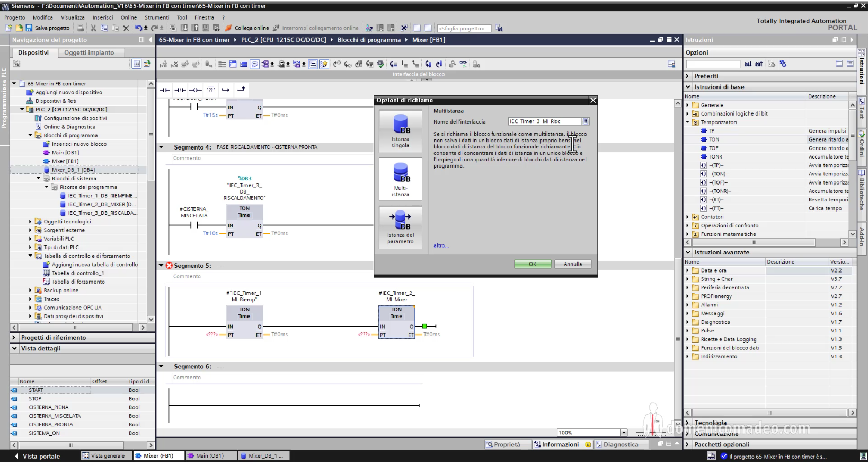Choose the Istanza del parametro option
The height and width of the screenshot is (474, 868).
[400, 227]
